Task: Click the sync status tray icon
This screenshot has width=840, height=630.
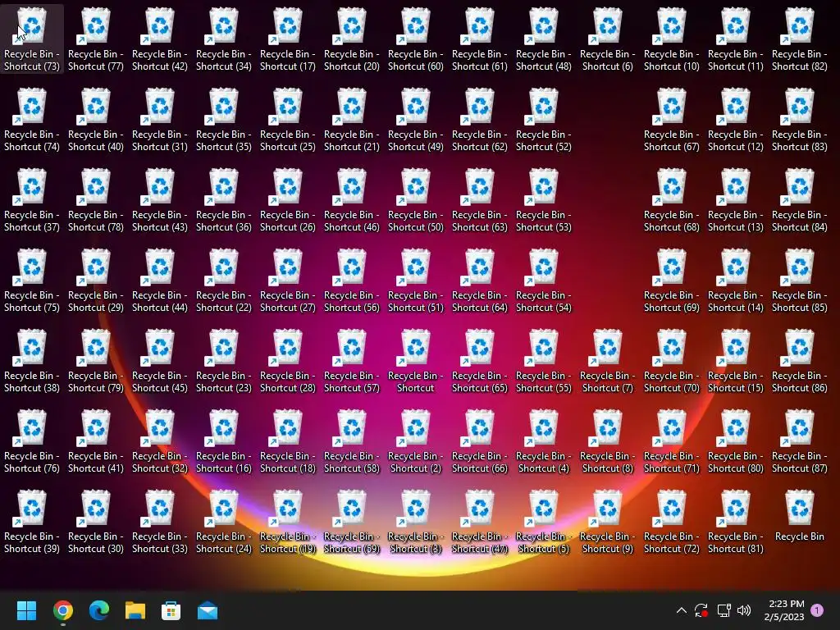Action: point(701,610)
